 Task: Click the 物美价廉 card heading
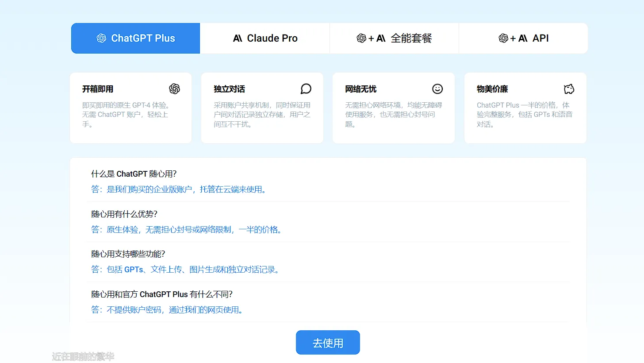(x=492, y=89)
